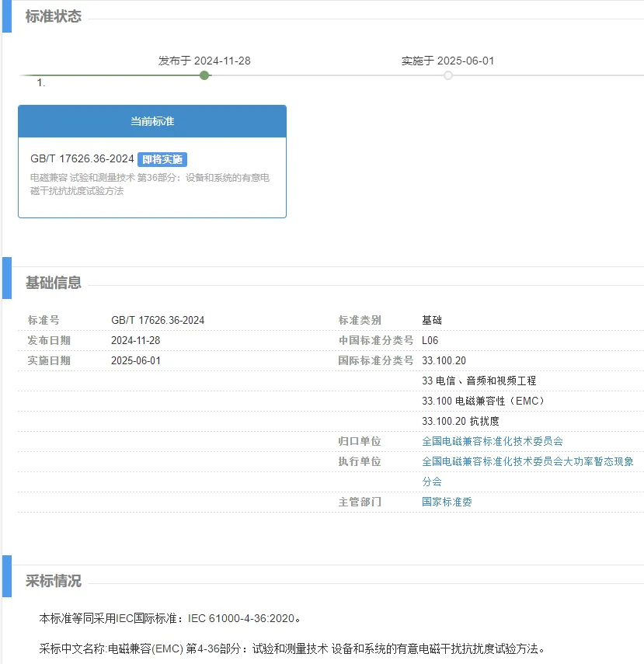The height and width of the screenshot is (664, 644).
Task: Click the L06 China classification code
Action: tap(430, 340)
